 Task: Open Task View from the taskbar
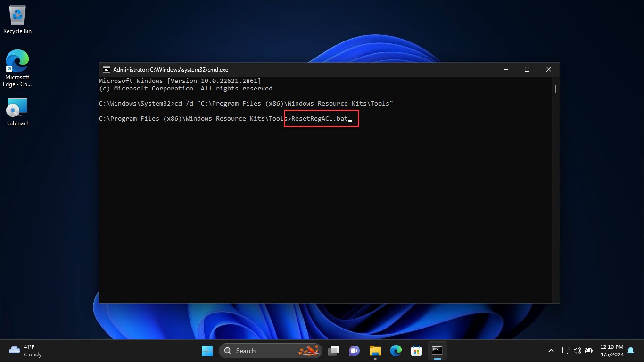coord(334,351)
